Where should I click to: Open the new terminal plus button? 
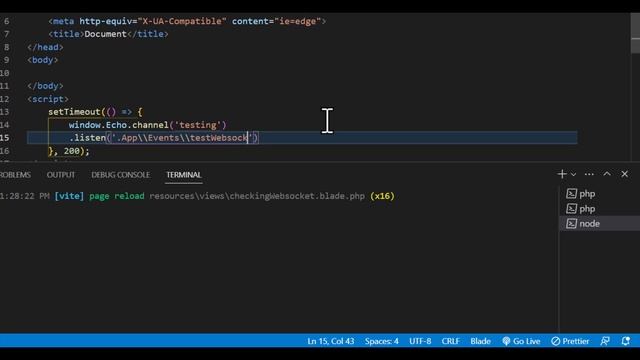point(562,174)
